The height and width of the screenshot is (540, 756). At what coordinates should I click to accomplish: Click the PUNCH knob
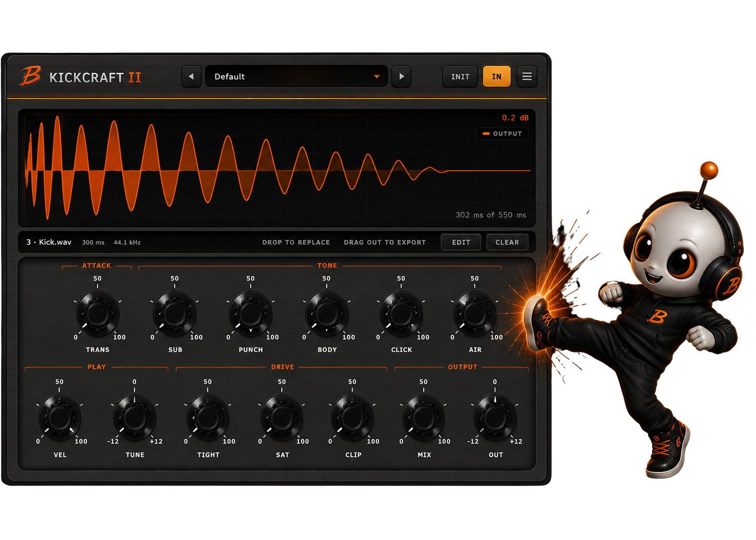[251, 314]
